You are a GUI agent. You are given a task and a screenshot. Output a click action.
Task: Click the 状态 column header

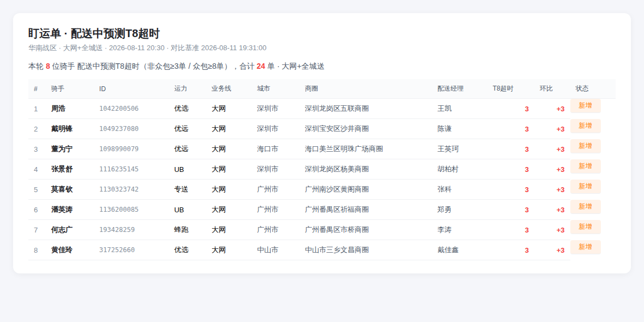point(582,89)
